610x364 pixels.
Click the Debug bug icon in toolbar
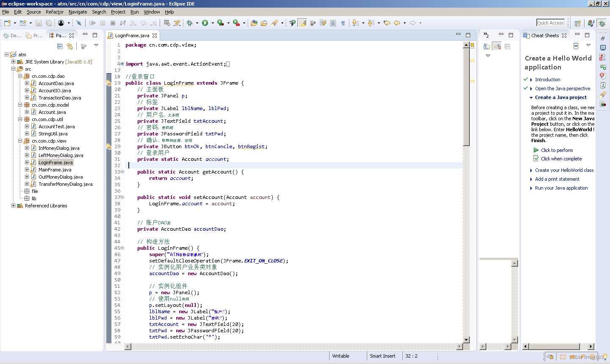point(189,23)
